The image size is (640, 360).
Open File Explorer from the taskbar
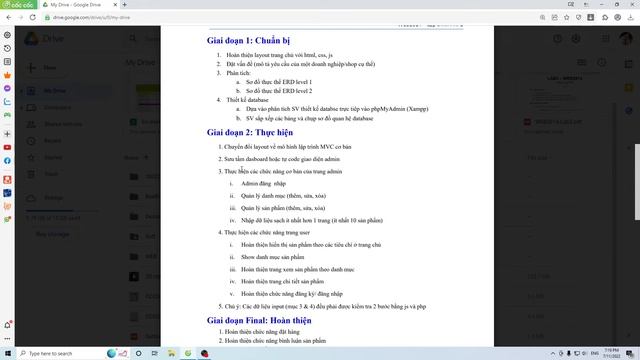click(x=171, y=353)
